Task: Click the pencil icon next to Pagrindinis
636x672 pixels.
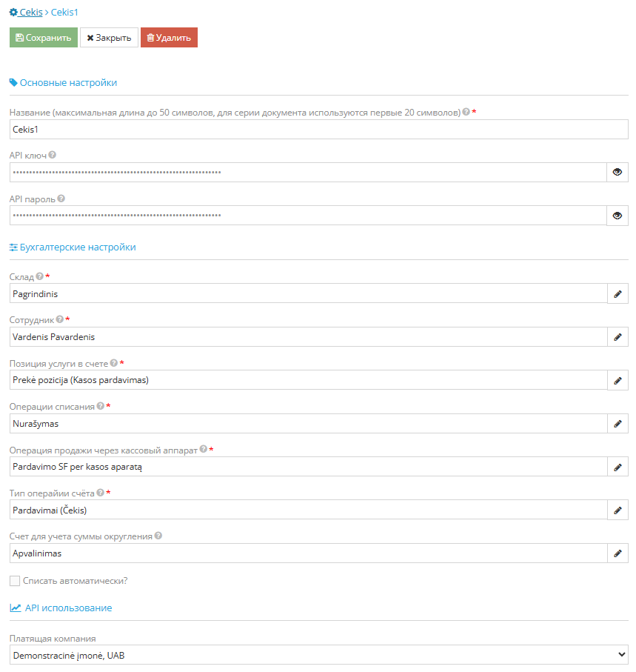Action: tap(617, 293)
